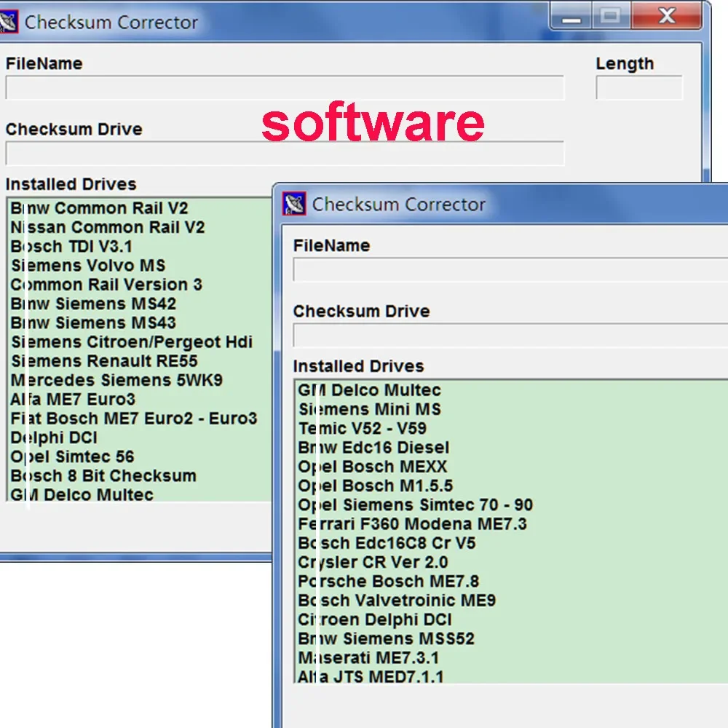Select Bmw Edc16 Diesel drive
The height and width of the screenshot is (728, 728).
373,447
